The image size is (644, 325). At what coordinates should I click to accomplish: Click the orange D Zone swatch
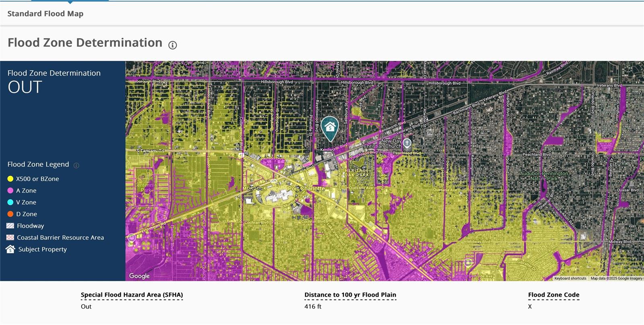(10, 214)
